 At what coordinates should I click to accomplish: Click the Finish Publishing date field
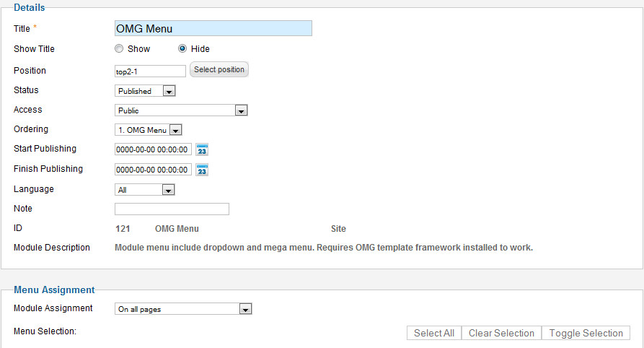[x=153, y=170]
